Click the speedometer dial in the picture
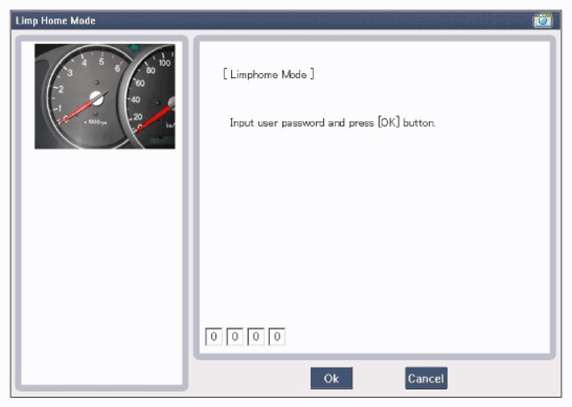 pyautogui.click(x=150, y=97)
